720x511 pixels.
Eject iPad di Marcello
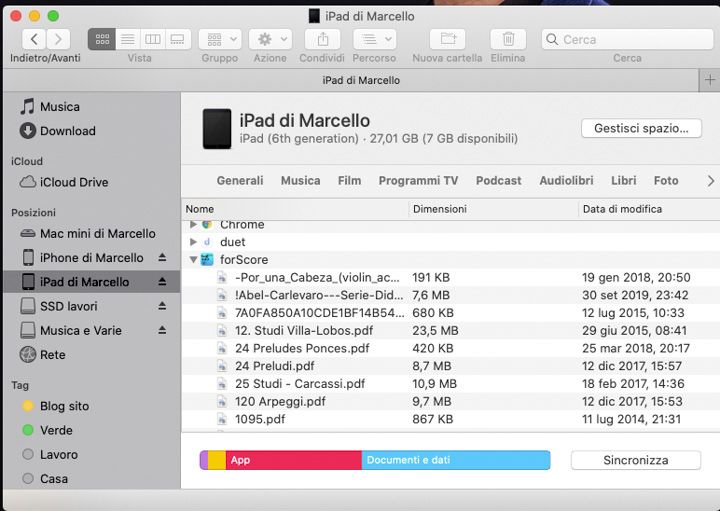pos(162,282)
